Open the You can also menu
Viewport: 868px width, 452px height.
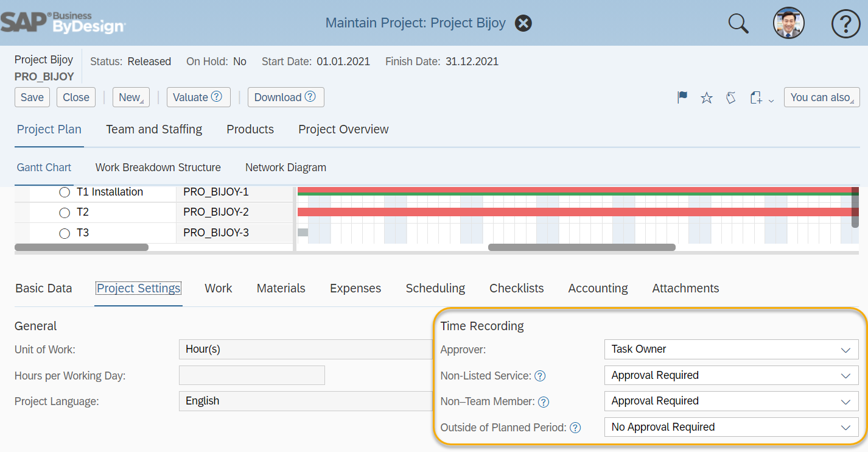[822, 97]
